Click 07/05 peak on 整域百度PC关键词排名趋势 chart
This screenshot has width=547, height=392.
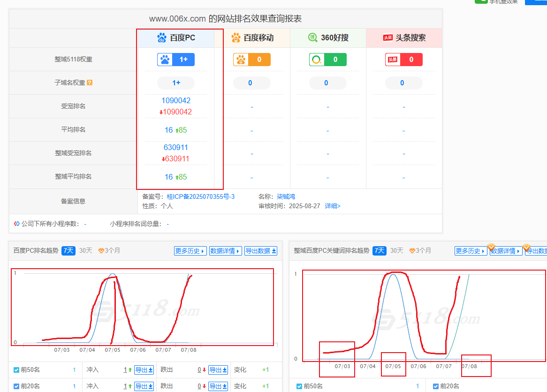[393, 275]
